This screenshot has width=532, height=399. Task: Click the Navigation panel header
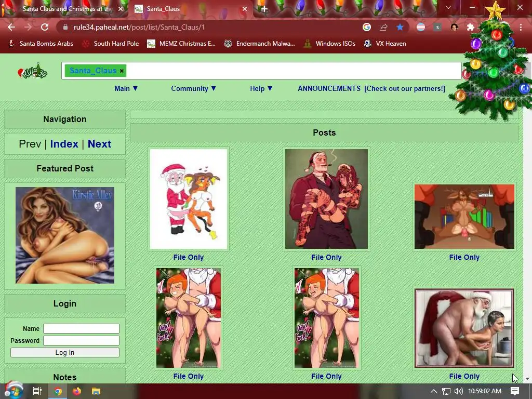click(x=65, y=119)
